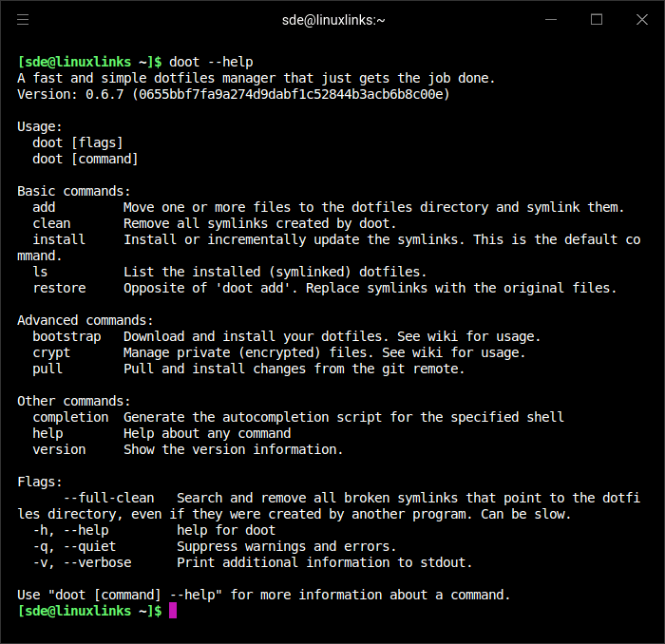Screen dimensions: 665x644
Task: Maximize the terminal window
Action: coord(597,19)
